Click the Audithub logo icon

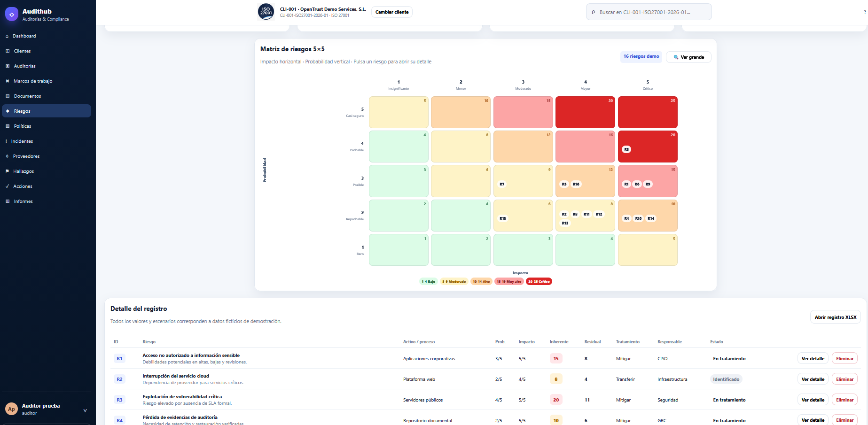point(12,15)
